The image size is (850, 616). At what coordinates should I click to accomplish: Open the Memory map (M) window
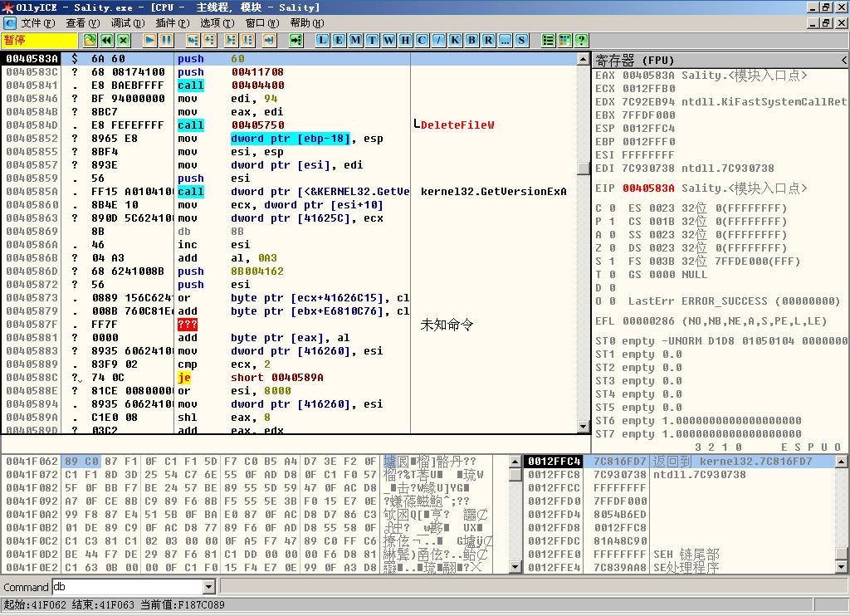354,40
